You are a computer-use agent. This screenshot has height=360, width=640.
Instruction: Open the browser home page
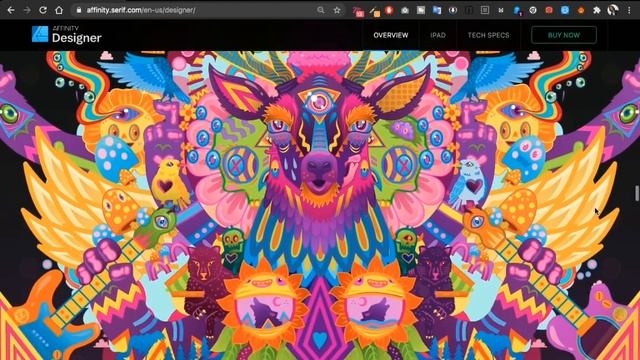click(x=59, y=10)
